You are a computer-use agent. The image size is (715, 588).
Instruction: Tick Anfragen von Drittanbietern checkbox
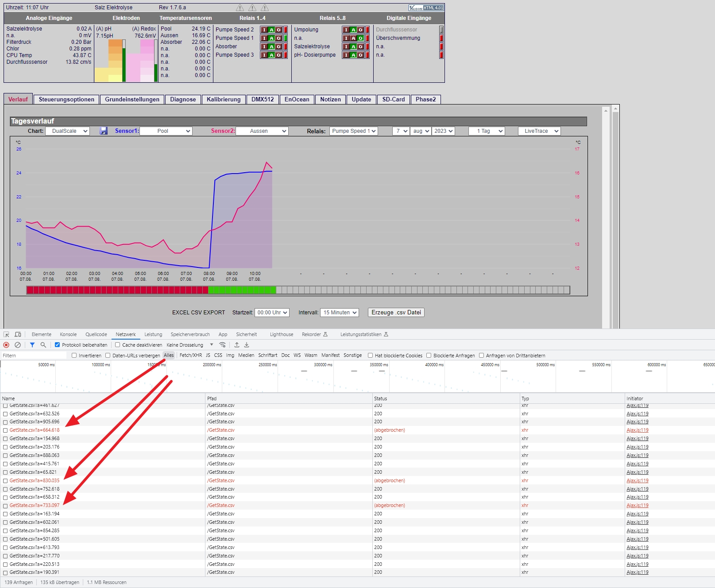(x=481, y=356)
